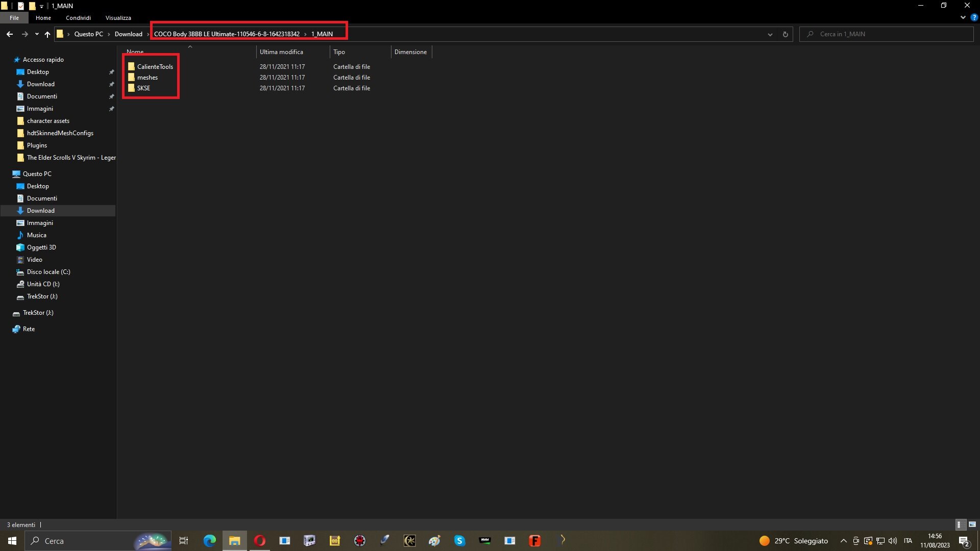Open Immagini under Accesso rapido

40,109
